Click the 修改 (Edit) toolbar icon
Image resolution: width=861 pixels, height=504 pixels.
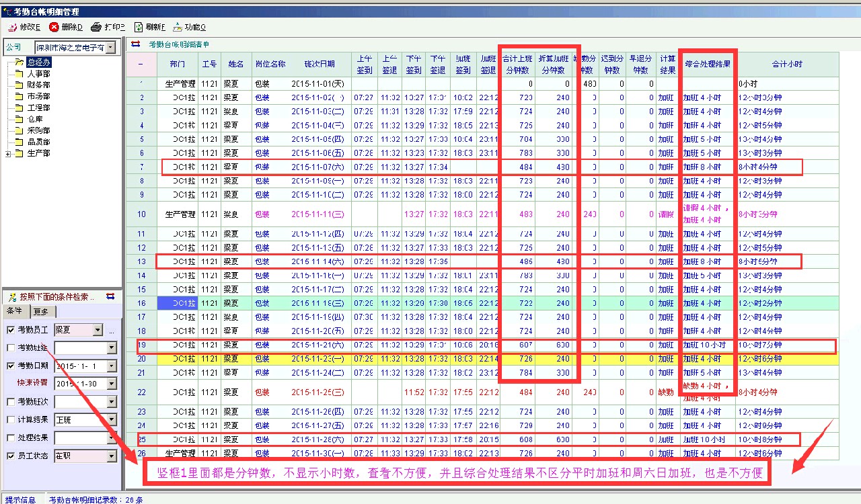pyautogui.click(x=12, y=28)
